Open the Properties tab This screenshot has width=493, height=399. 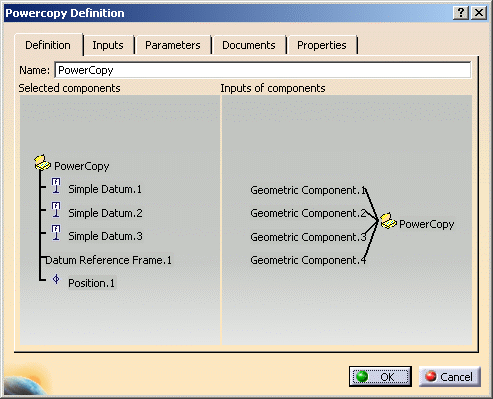coord(322,45)
